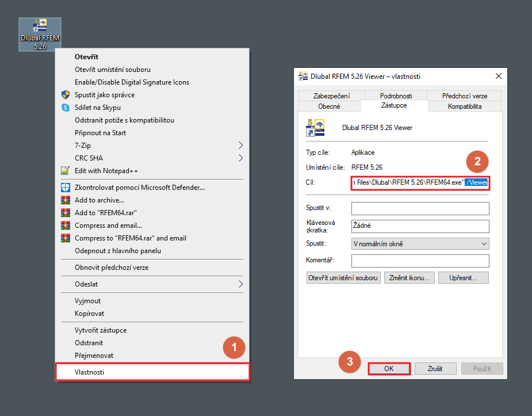Click the RFEM Viewer icon in properties dialog

point(315,128)
